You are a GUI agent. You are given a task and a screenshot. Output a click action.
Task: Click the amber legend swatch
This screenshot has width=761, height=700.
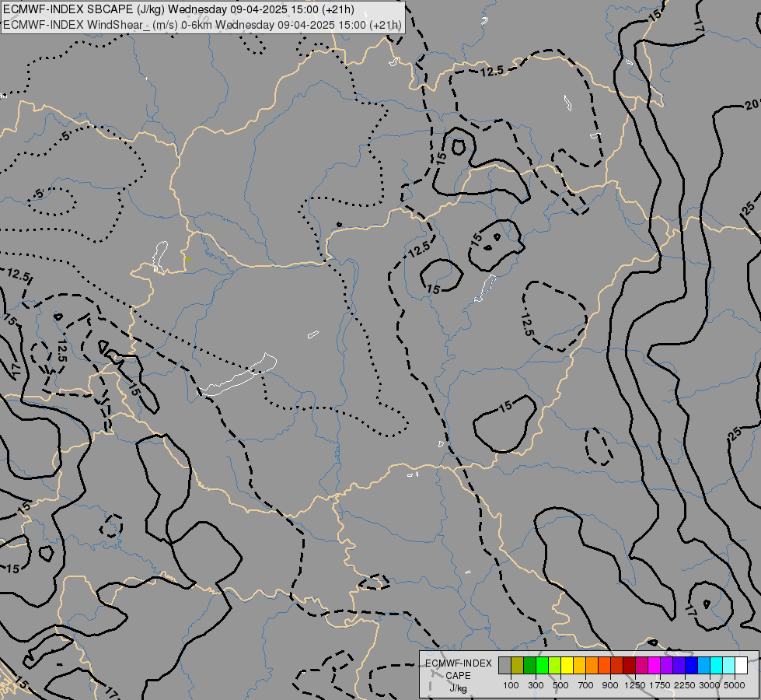tap(579, 666)
